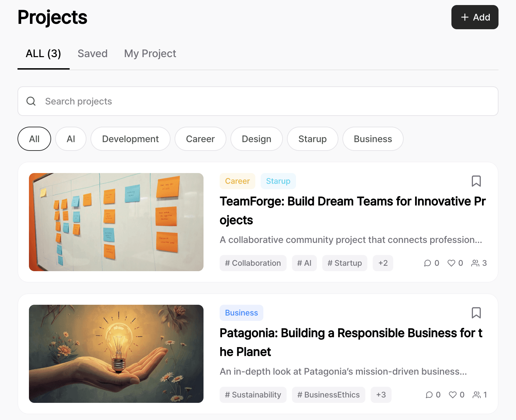516x420 pixels.
Task: Expand the +3 hidden tags on Patagonia
Action: (x=381, y=395)
